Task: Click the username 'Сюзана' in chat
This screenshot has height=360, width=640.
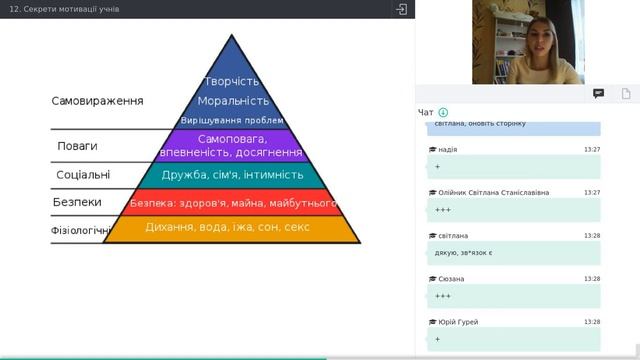Action: (451, 279)
